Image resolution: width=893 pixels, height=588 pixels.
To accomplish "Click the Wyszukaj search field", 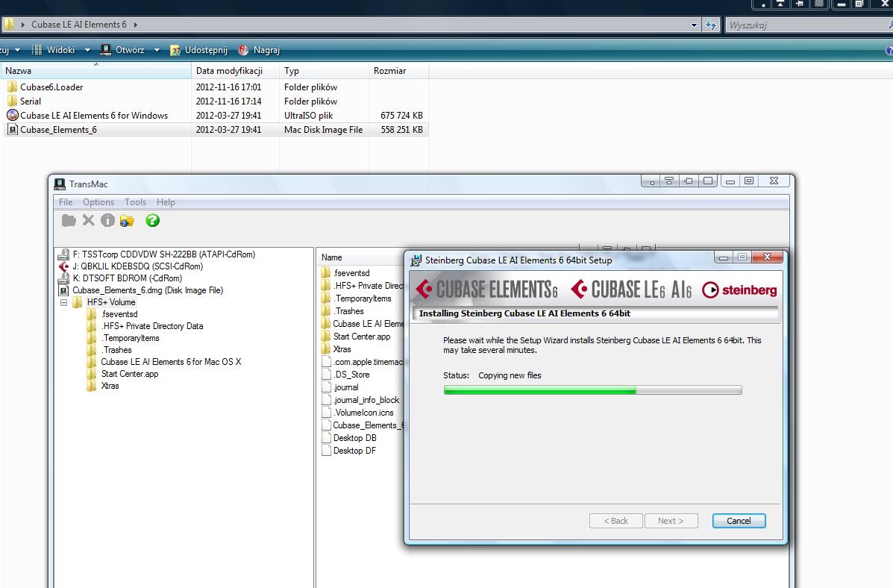I will click(x=809, y=25).
